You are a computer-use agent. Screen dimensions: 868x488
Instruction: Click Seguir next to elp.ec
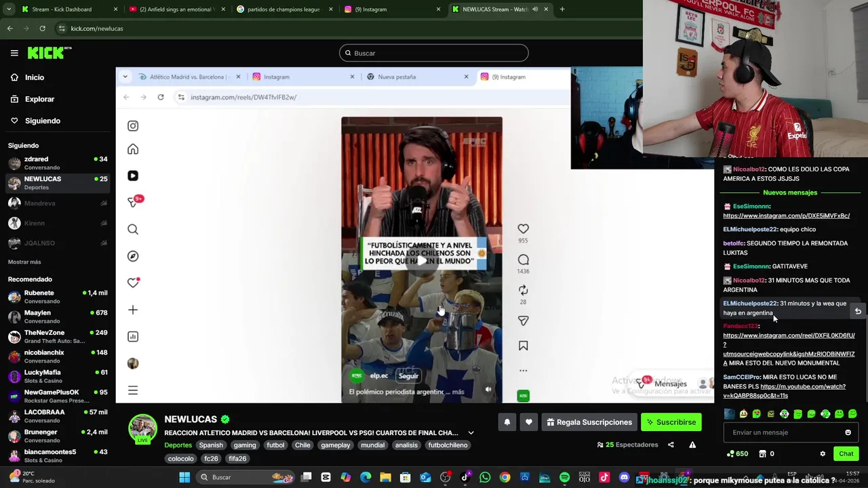408,376
